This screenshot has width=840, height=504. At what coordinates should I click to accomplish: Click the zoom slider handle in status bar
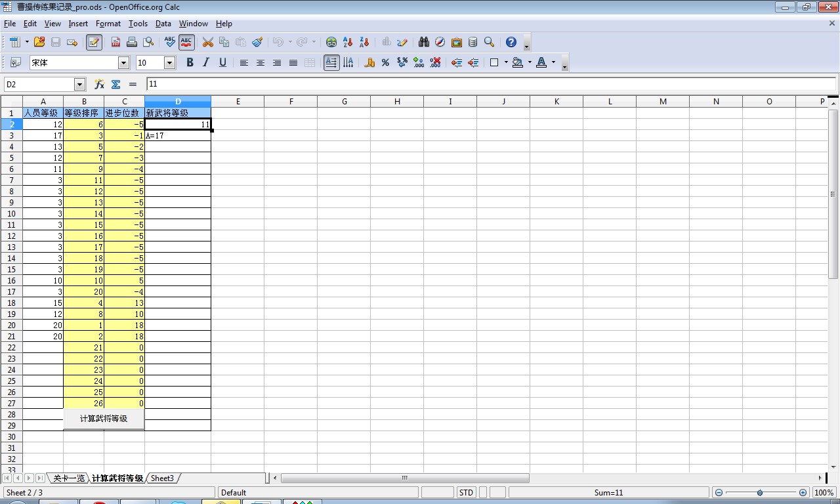[760, 492]
